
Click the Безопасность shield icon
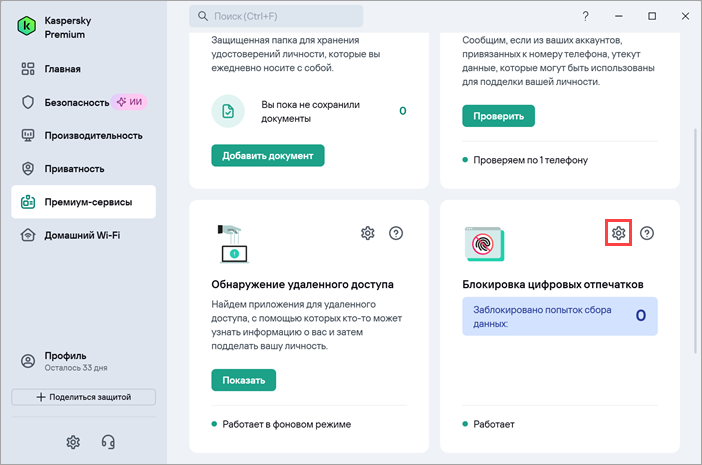tap(28, 102)
